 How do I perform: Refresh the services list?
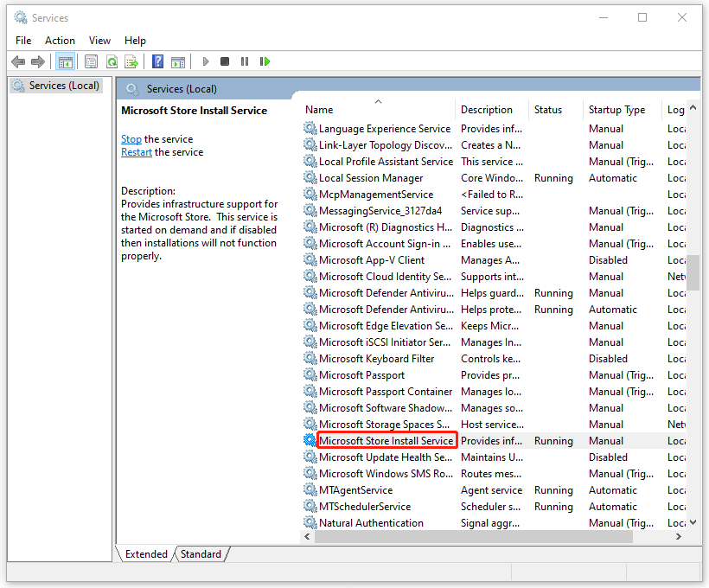click(x=112, y=61)
